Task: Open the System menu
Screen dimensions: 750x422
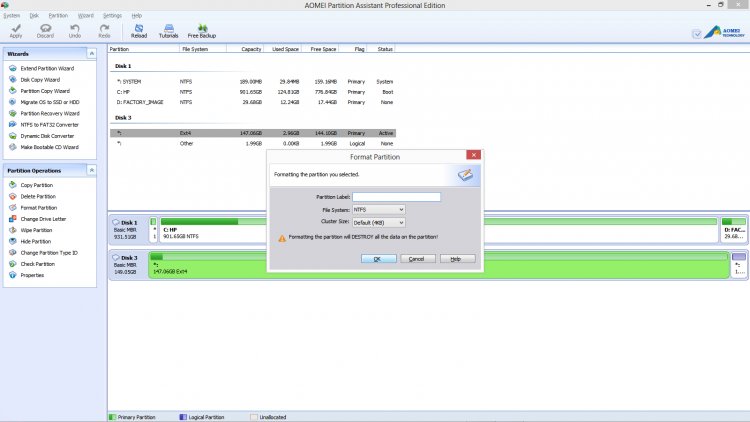Action: pyautogui.click(x=11, y=16)
